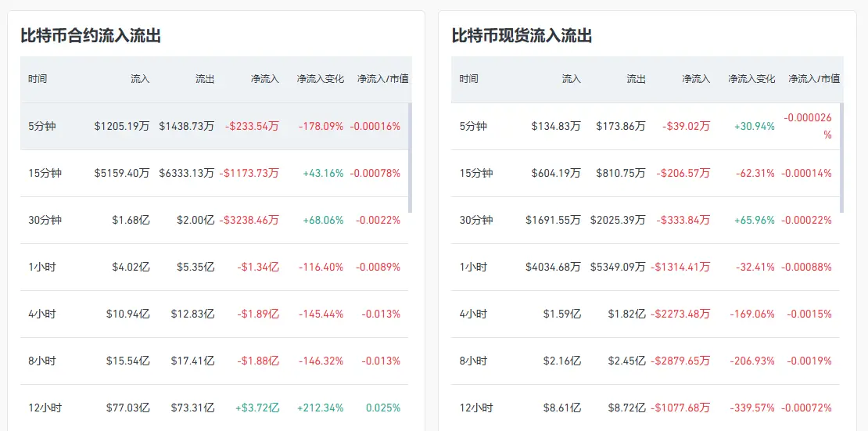Viewport: 868px width, 431px height.
Task: Click net inflow -$1.34亿
Action: tap(258, 267)
